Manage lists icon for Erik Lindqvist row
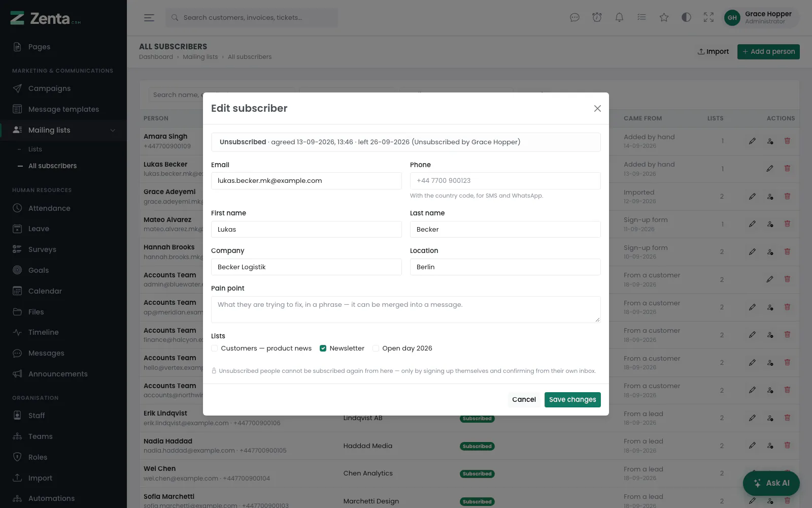This screenshot has height=508, width=812. pyautogui.click(x=770, y=418)
